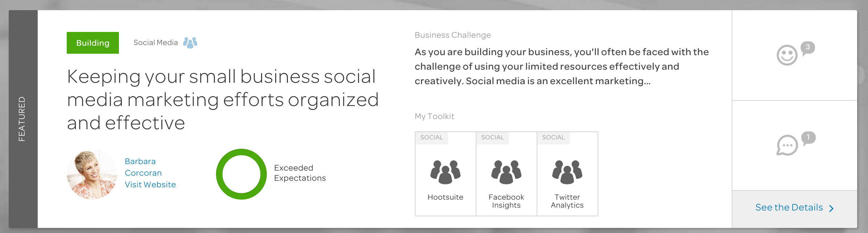The height and width of the screenshot is (233, 868).
Task: Click the green Exceeded Expectations rating circle
Action: (x=241, y=174)
